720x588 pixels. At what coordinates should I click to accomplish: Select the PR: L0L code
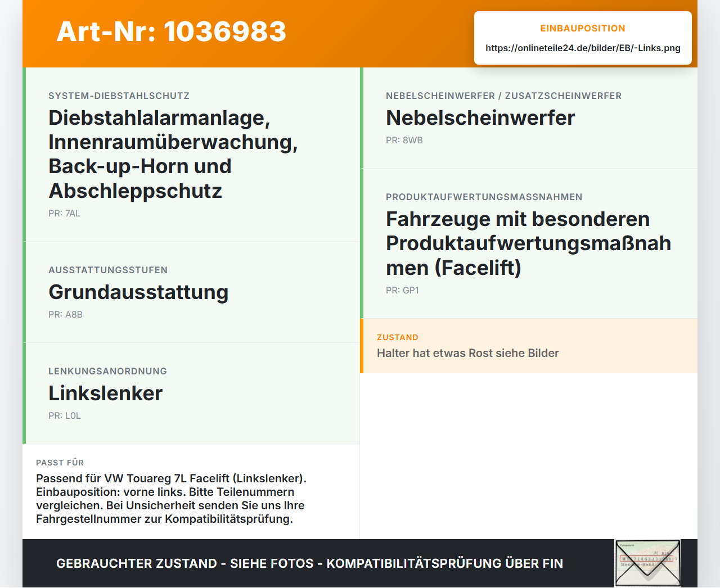point(65,415)
